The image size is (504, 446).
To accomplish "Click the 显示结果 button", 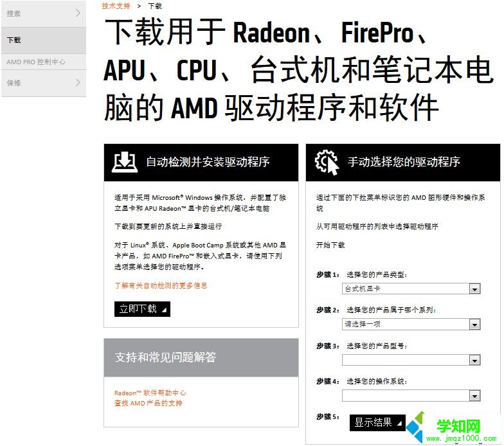I will coord(377,423).
